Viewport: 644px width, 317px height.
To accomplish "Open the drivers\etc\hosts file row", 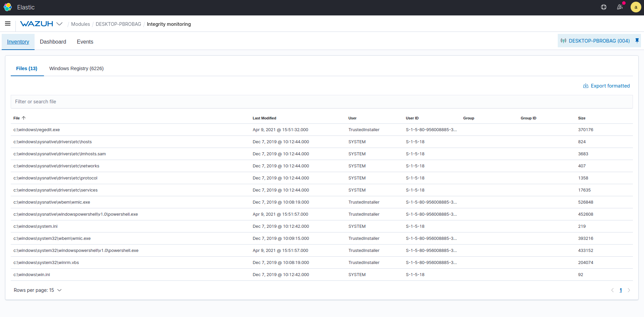I will coord(322,142).
